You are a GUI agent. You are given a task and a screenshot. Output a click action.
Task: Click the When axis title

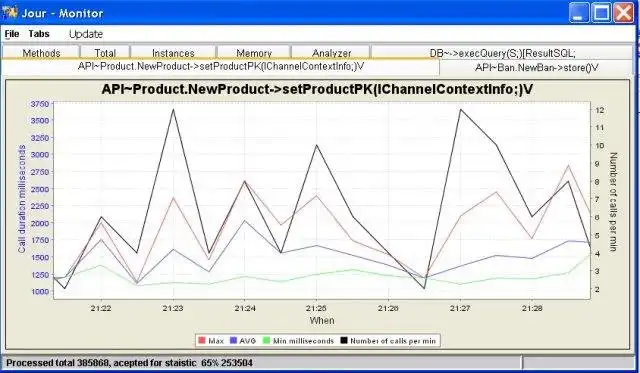point(322,321)
